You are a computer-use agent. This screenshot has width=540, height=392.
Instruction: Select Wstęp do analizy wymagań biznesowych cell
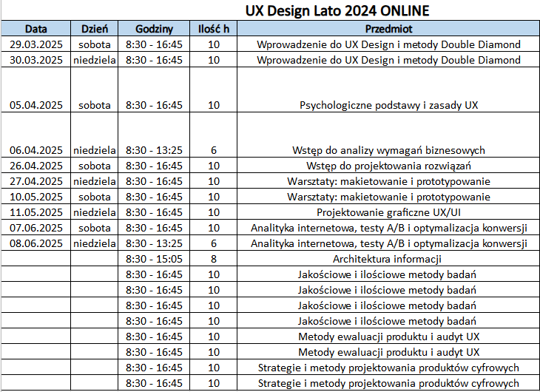(x=388, y=135)
